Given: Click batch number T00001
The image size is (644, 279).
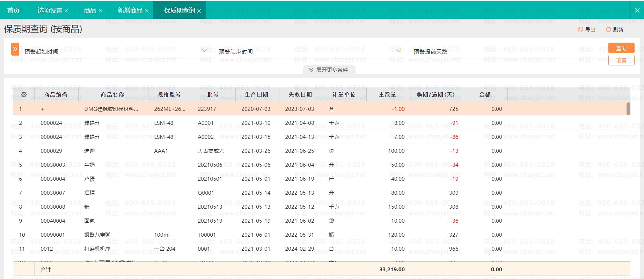Looking at the screenshot, I should (x=207, y=235).
